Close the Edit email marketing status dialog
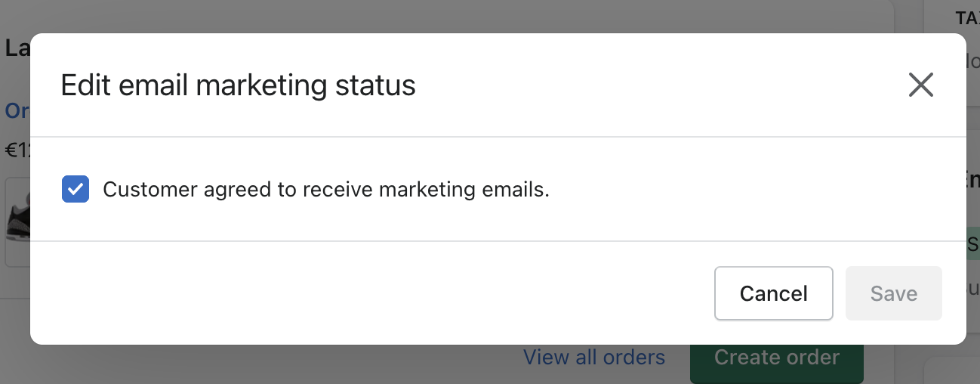The image size is (980, 384). point(921,85)
